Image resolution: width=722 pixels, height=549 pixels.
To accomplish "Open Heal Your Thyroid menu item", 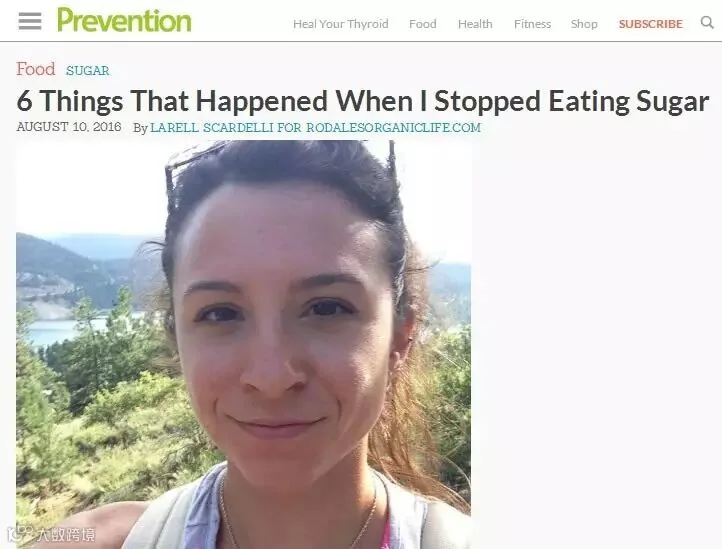I will tap(341, 24).
